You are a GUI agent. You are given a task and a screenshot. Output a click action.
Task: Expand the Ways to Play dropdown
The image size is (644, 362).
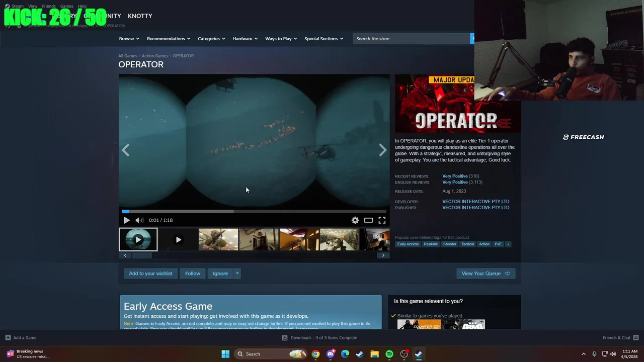coord(281,39)
